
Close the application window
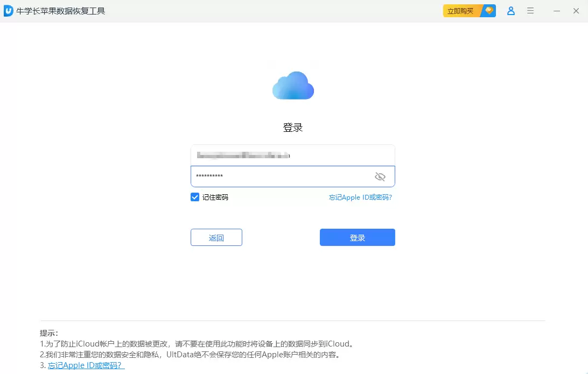point(576,11)
